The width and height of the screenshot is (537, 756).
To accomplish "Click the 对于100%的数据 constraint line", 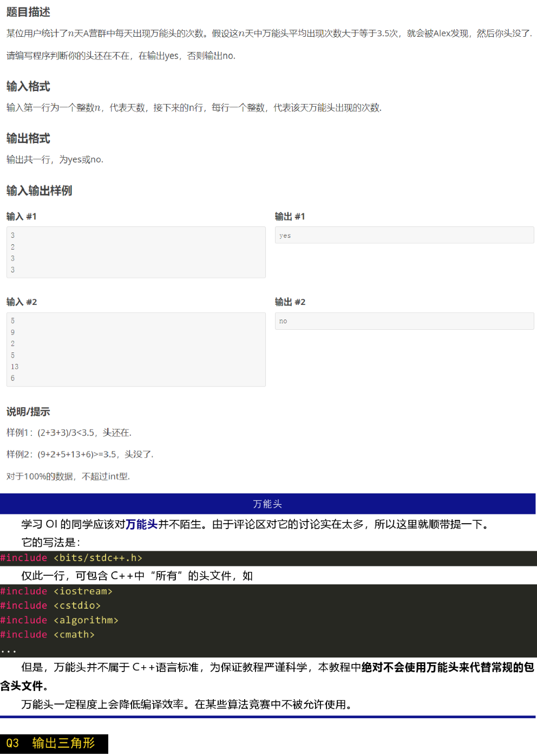I will click(68, 477).
